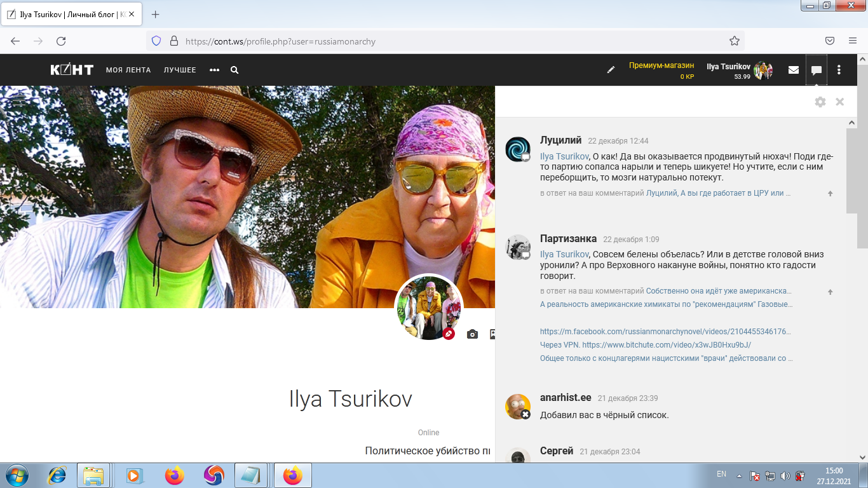The image size is (868, 488).
Task: Toggle the comments notifications panel icon
Action: 817,70
